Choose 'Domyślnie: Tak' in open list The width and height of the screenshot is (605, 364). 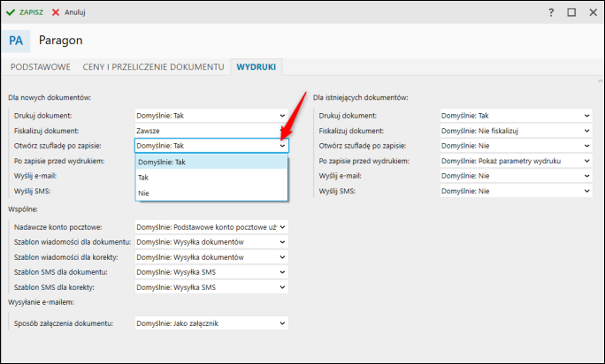pyautogui.click(x=211, y=162)
